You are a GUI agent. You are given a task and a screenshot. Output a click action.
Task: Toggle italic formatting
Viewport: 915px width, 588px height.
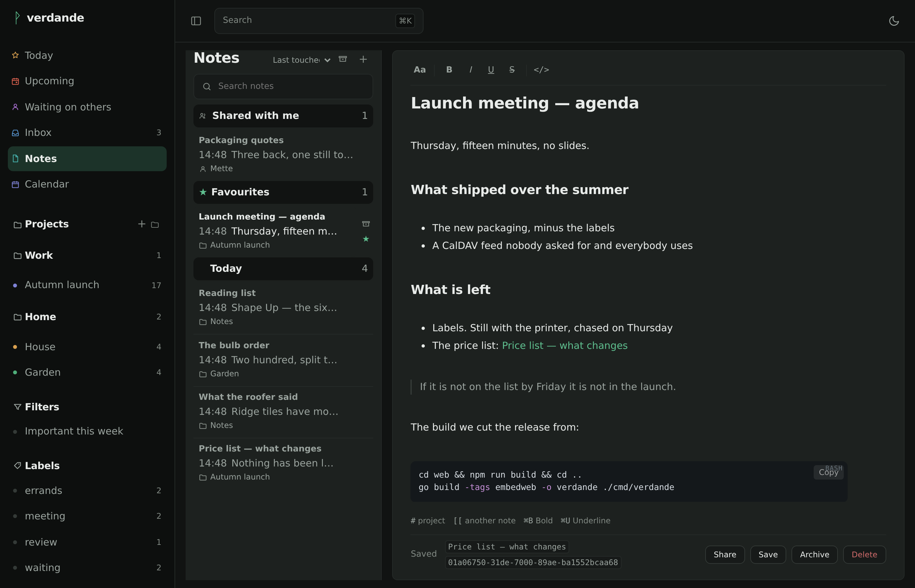(470, 70)
